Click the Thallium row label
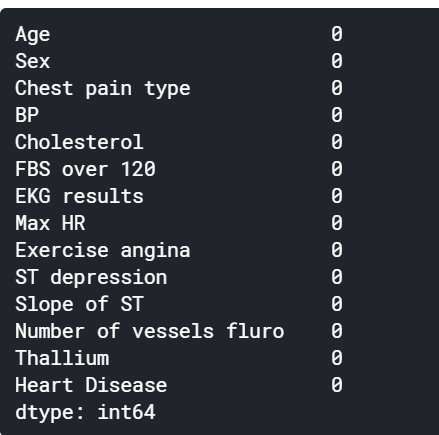The image size is (439, 435). click(62, 358)
